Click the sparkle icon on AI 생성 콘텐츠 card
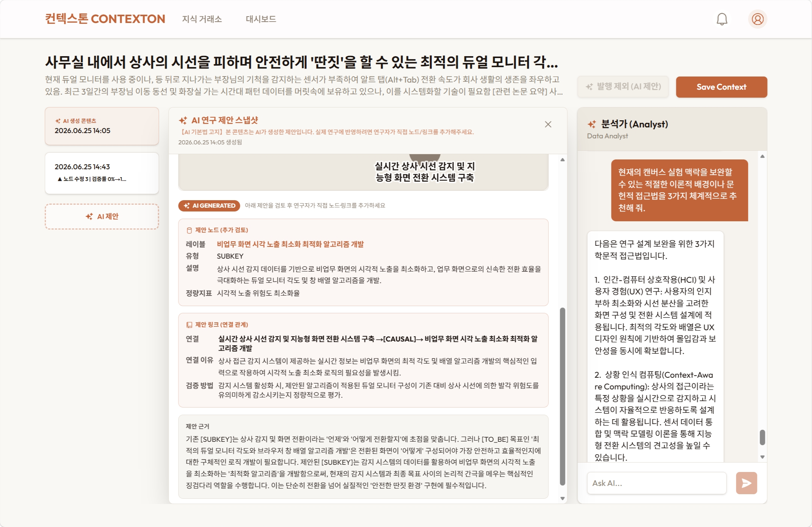 [x=58, y=121]
